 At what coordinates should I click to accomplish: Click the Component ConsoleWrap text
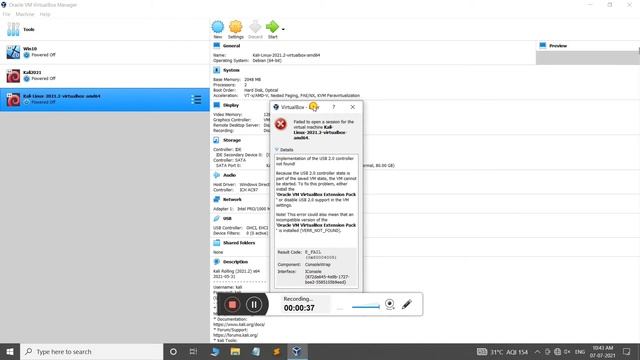click(x=318, y=264)
